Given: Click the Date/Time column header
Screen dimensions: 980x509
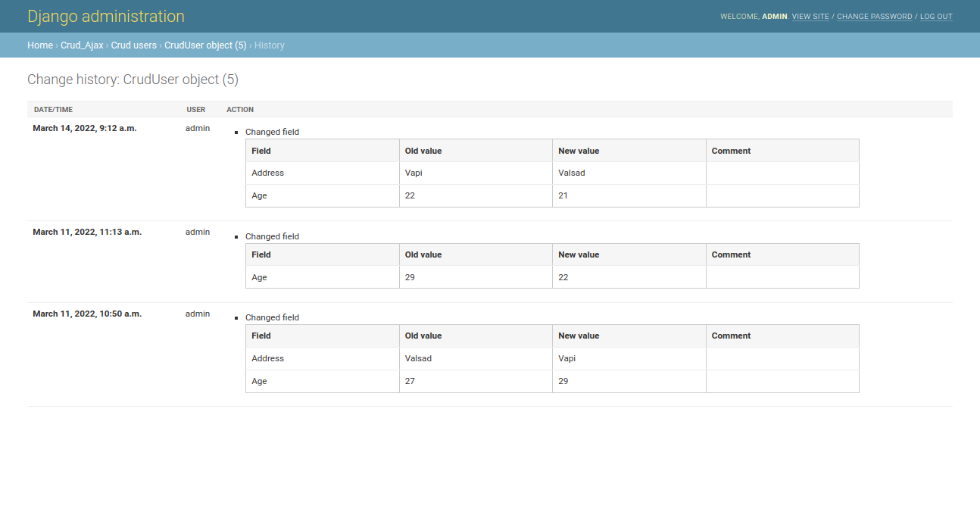Looking at the screenshot, I should click(x=53, y=110).
